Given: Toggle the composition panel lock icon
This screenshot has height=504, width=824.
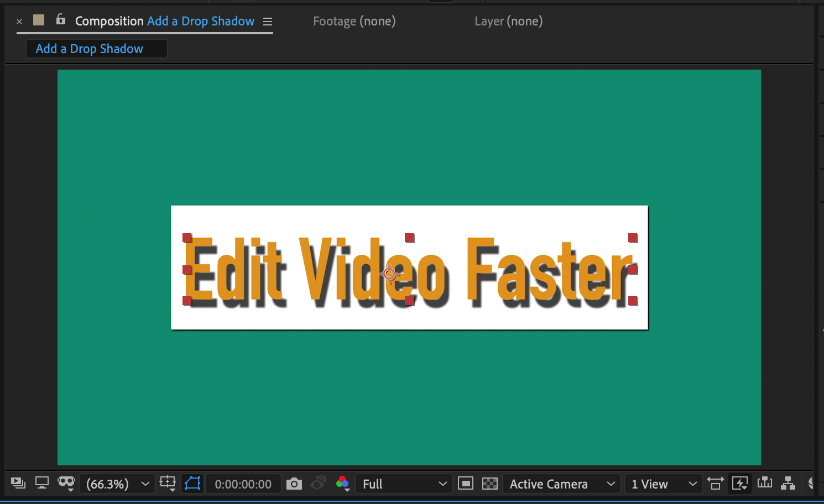Looking at the screenshot, I should pos(61,20).
